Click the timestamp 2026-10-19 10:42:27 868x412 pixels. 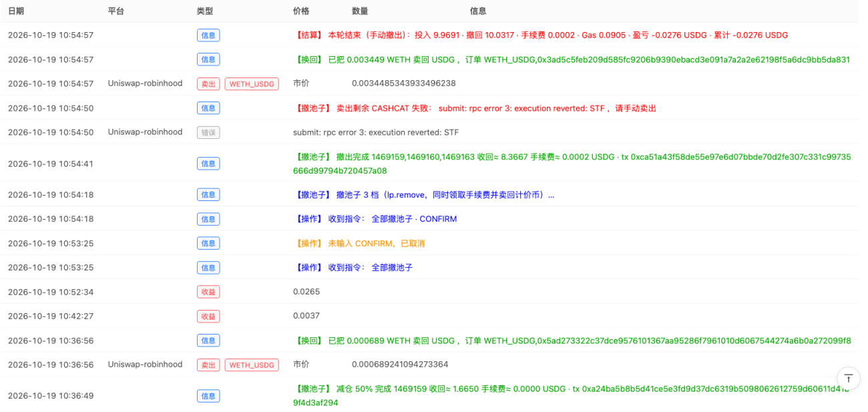pos(51,316)
